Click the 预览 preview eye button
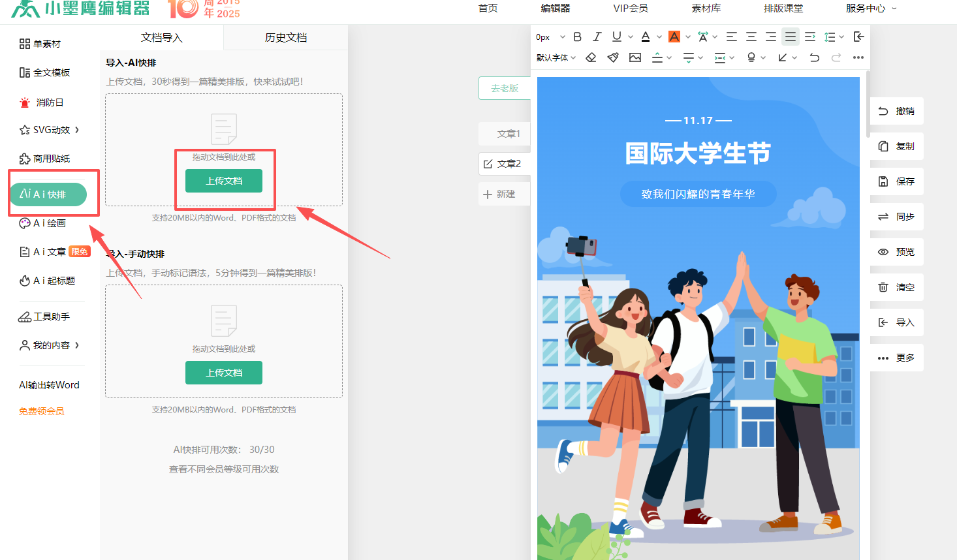The width and height of the screenshot is (957, 560). click(x=896, y=252)
